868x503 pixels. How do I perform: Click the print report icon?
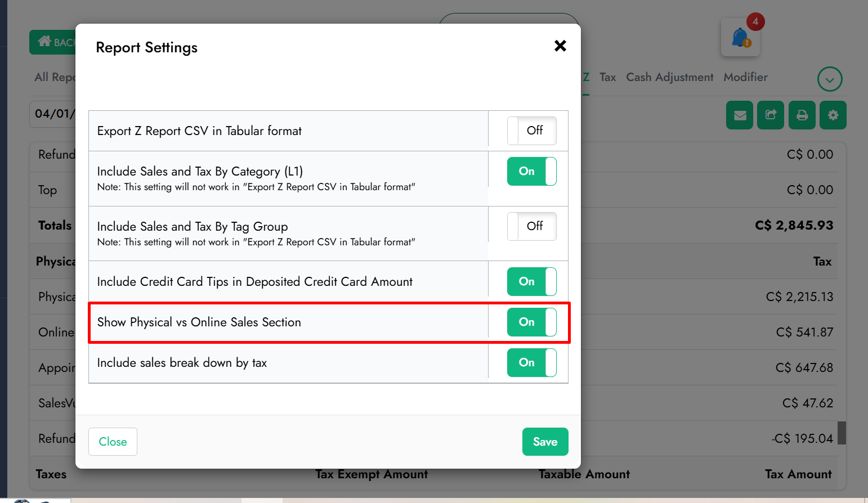(x=802, y=115)
